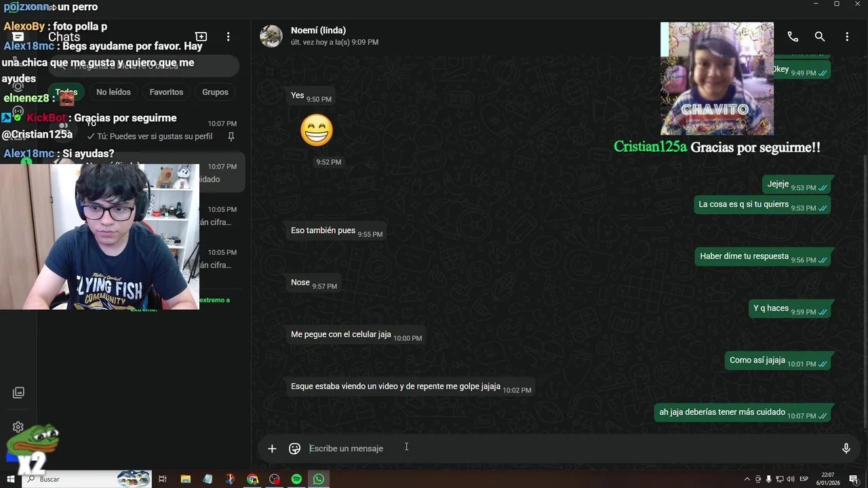868x488 pixels.
Task: Click the Meet Now camera tray icon
Action: tap(758, 479)
